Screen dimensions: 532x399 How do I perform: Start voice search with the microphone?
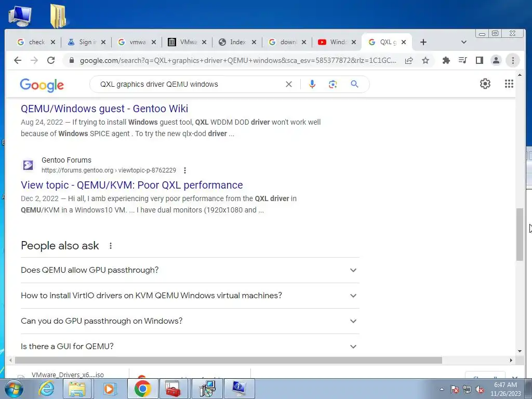click(x=312, y=84)
